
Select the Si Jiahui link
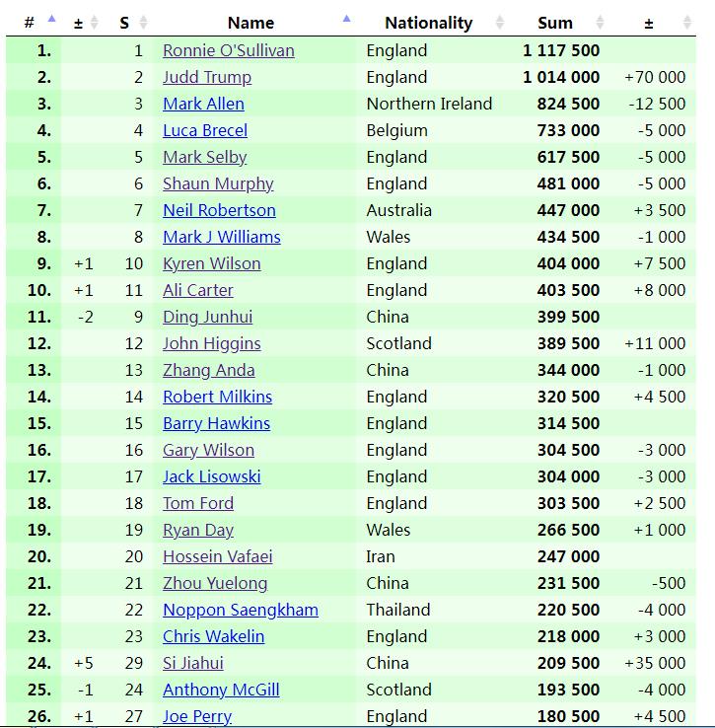(192, 663)
